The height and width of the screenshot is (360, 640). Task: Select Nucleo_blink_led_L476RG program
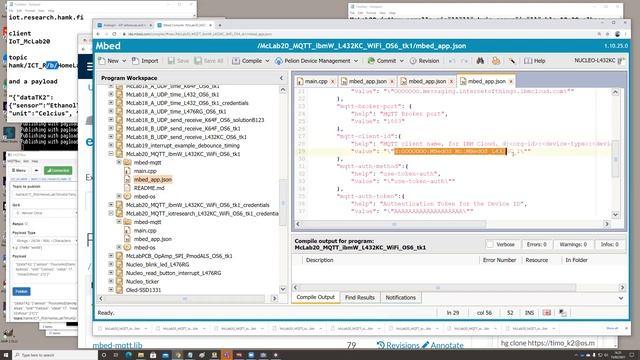pyautogui.click(x=157, y=264)
